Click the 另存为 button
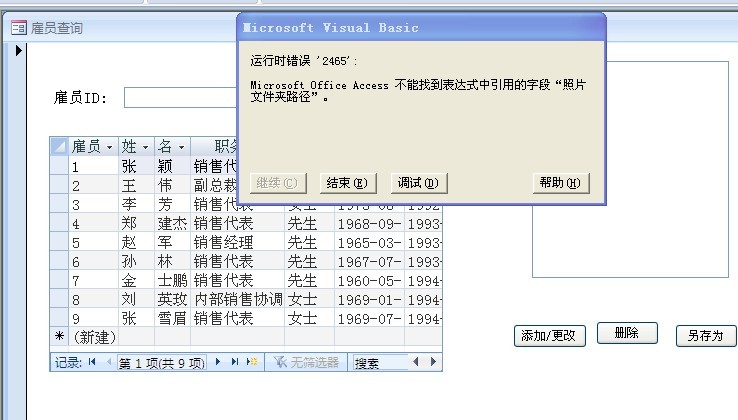Image resolution: width=738 pixels, height=420 pixels. pyautogui.click(x=706, y=336)
